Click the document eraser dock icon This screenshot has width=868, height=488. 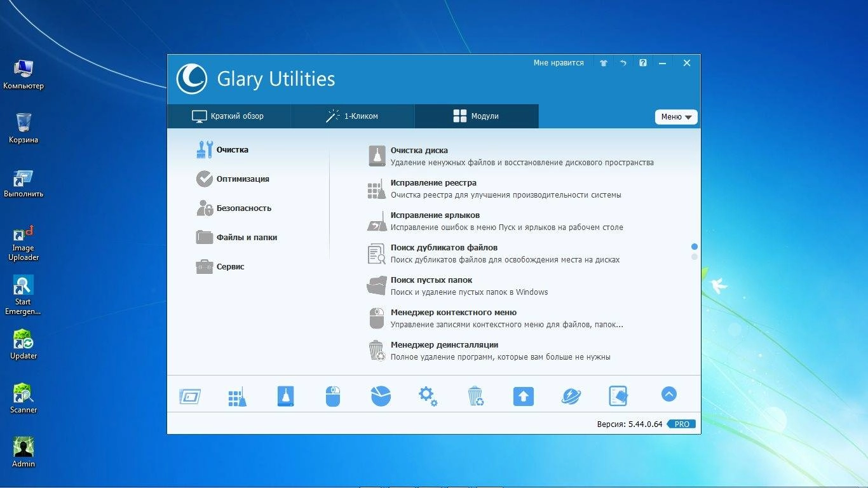coord(618,396)
